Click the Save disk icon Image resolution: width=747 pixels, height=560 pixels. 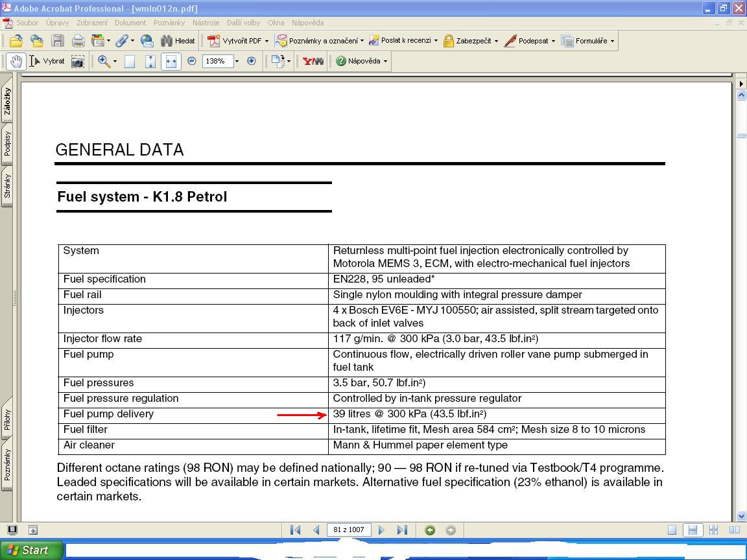point(58,41)
